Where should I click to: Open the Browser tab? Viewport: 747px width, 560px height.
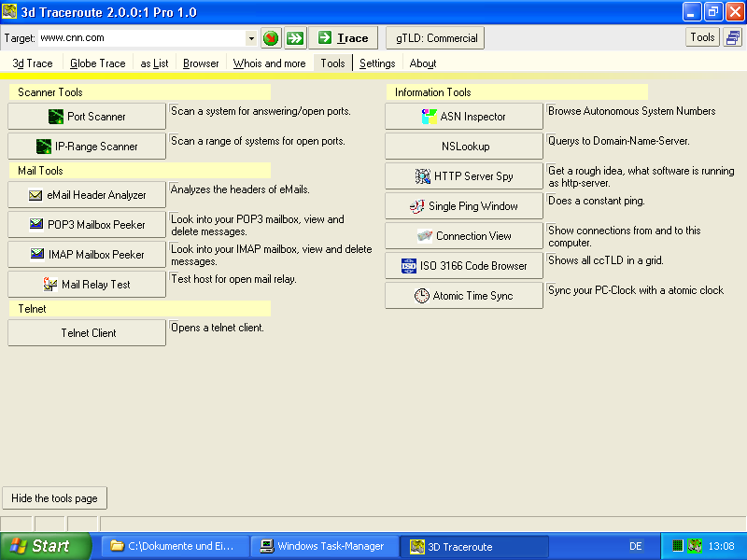pyautogui.click(x=201, y=63)
